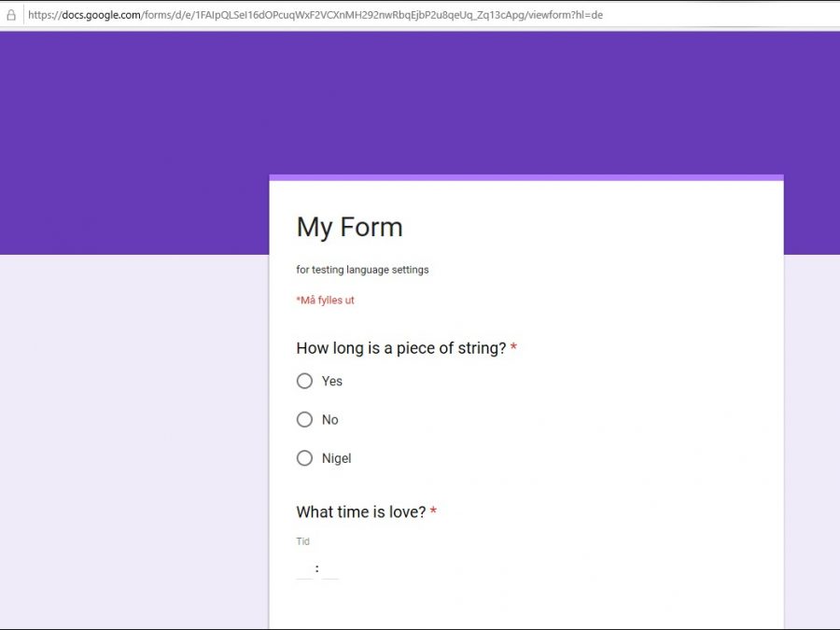Screen dimensions: 840x630
Task: Click the red asterisk after the string question
Action: (513, 348)
